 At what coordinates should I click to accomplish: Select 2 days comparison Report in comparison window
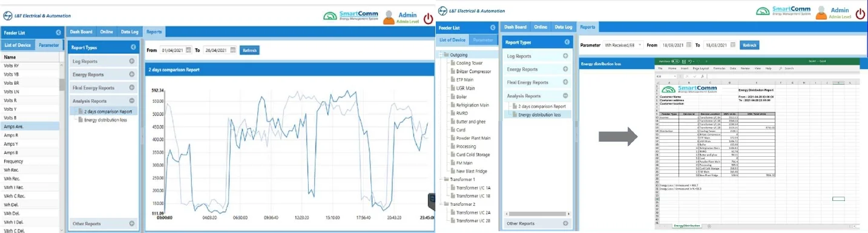click(108, 111)
